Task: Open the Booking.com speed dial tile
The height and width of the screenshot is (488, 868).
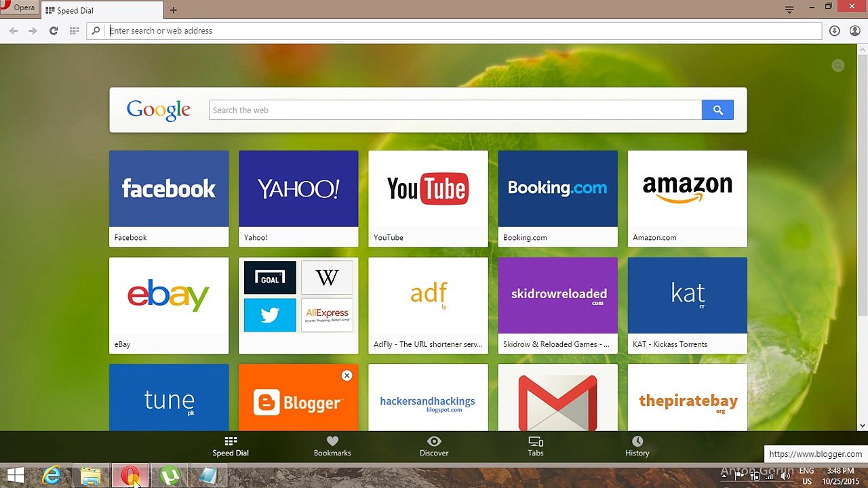Action: [x=557, y=199]
